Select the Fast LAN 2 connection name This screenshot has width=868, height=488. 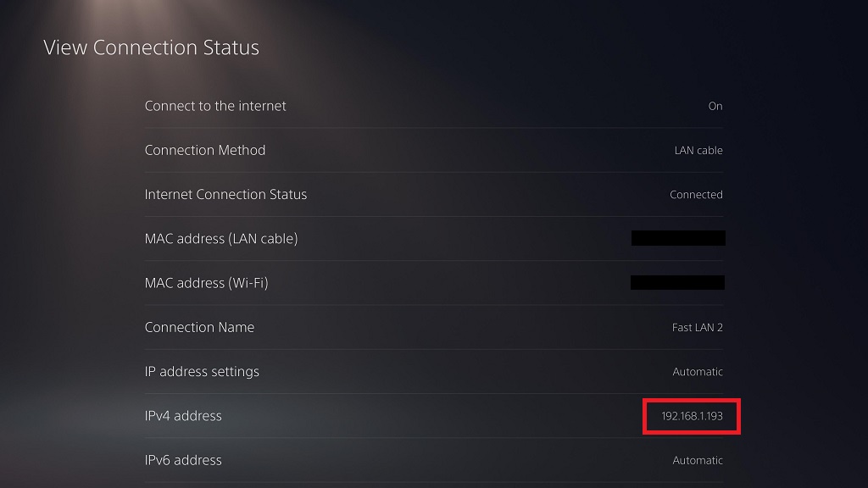(697, 327)
